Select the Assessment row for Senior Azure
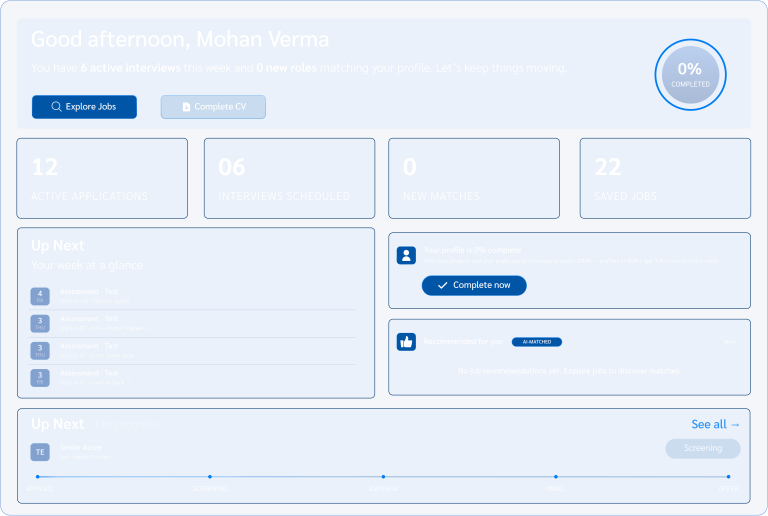The image size is (768, 516). coord(192,351)
